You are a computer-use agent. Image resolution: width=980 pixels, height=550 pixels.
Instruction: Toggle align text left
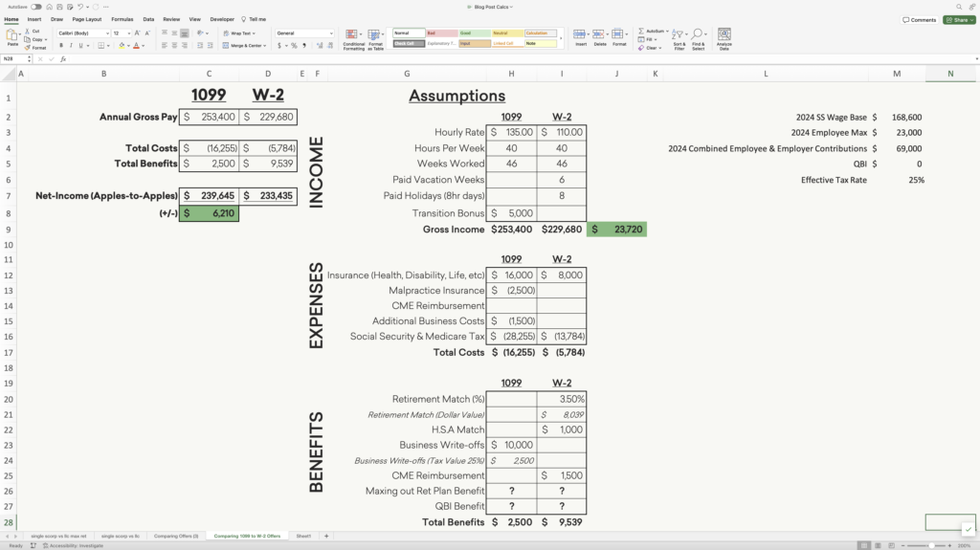click(x=165, y=46)
